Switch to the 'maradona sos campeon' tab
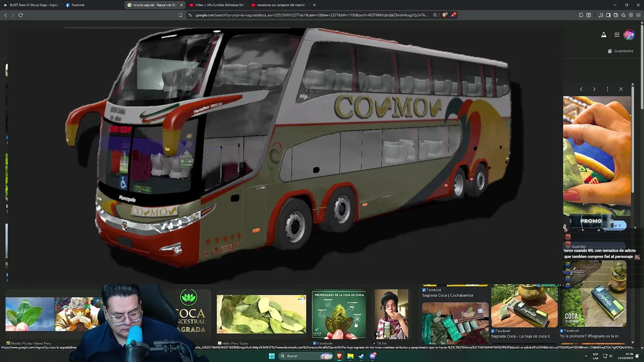 (279, 5)
